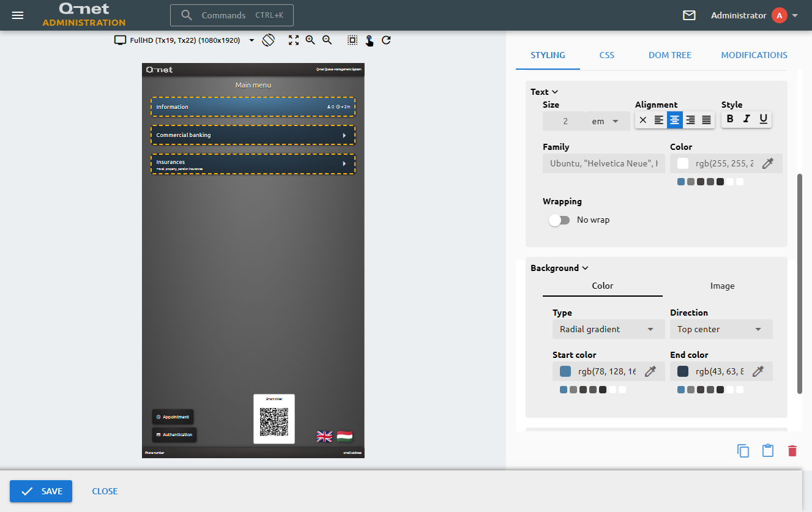Image resolution: width=812 pixels, height=512 pixels.
Task: Clear the text alignment setting
Action: pyautogui.click(x=643, y=121)
